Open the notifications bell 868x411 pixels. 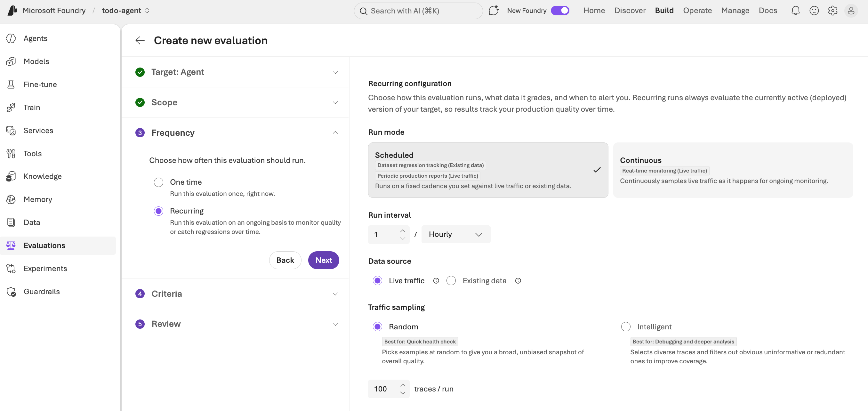click(x=795, y=11)
